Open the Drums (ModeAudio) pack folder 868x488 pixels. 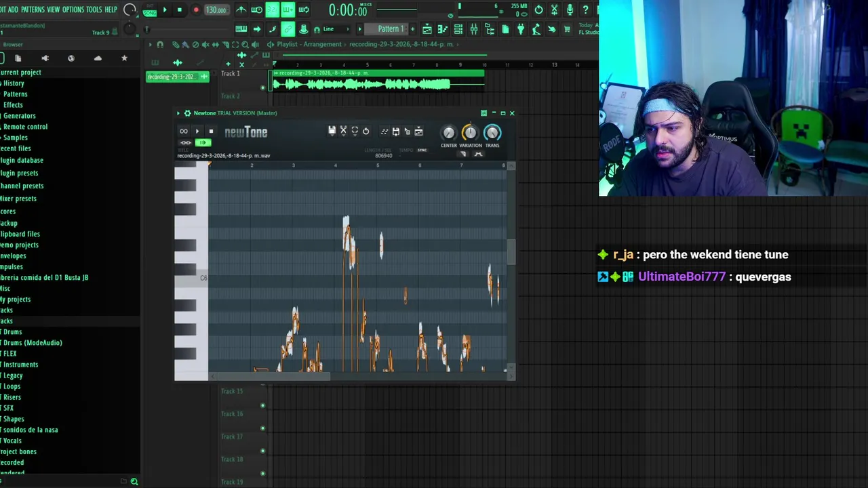(x=32, y=342)
